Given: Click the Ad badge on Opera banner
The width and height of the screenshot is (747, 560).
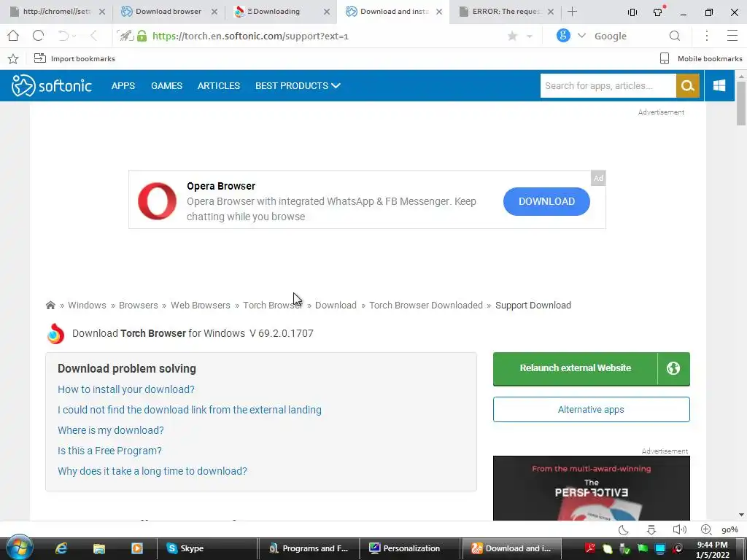Looking at the screenshot, I should pyautogui.click(x=598, y=178).
